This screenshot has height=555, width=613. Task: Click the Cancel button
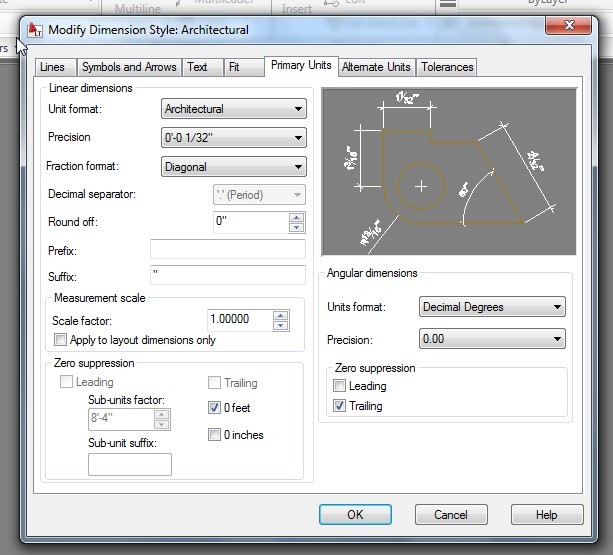pos(451,515)
